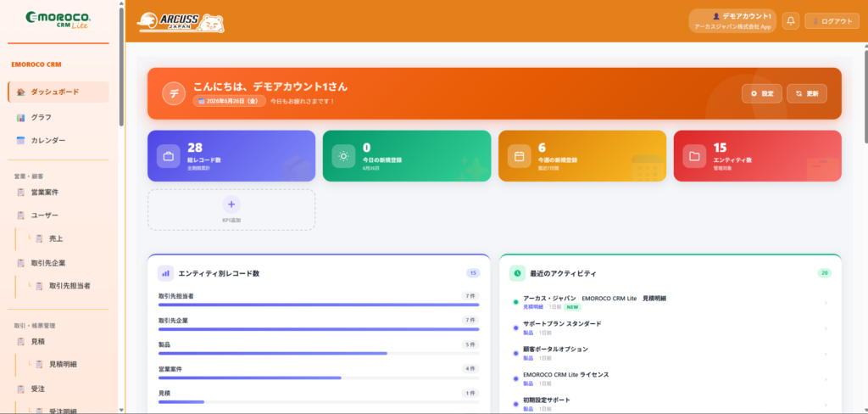
Task: Click the clipboard icon next to ユーザー
Action: (21, 215)
